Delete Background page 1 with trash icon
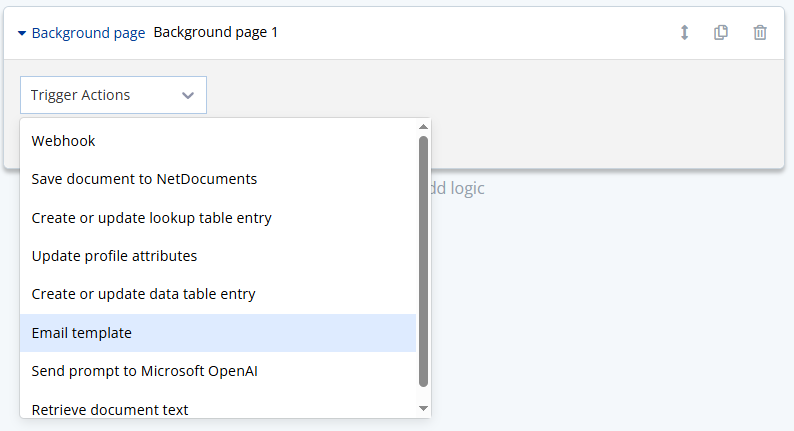Viewport: 794px width, 431px height. coord(760,32)
